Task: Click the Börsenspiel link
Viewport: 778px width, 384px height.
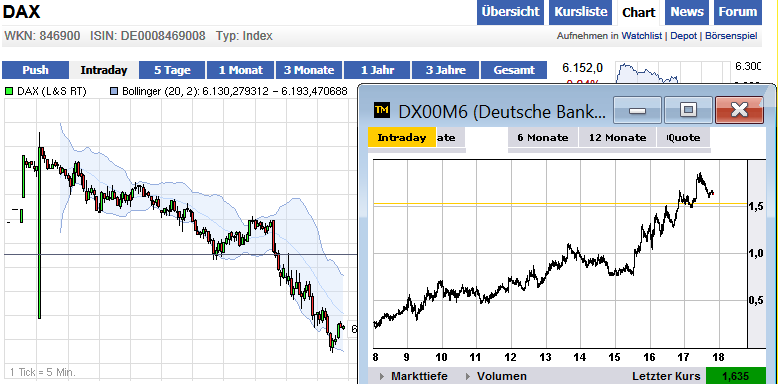Action: point(731,36)
